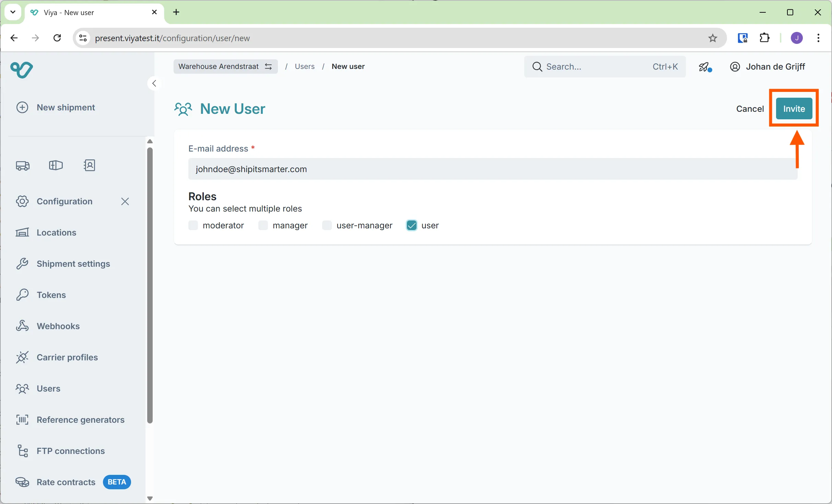
Task: Click New shipment plus icon
Action: click(x=22, y=108)
